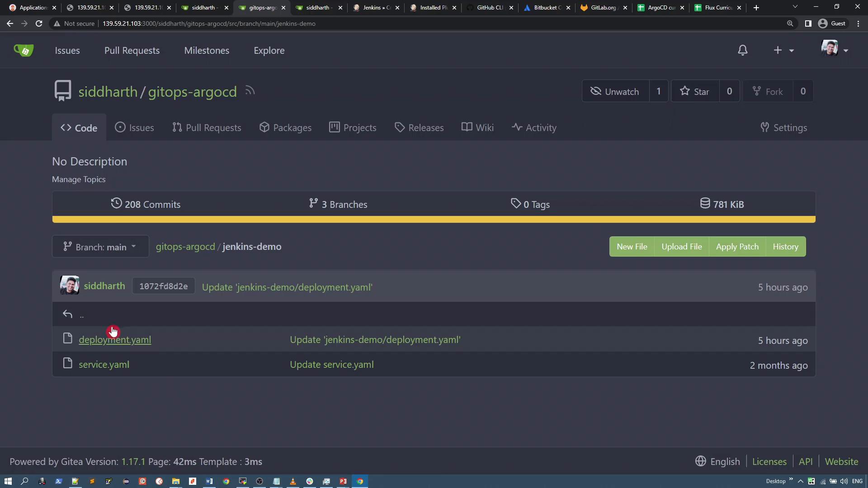This screenshot has height=488, width=868.
Task: Show hidden system tray icons
Action: click(x=800, y=481)
